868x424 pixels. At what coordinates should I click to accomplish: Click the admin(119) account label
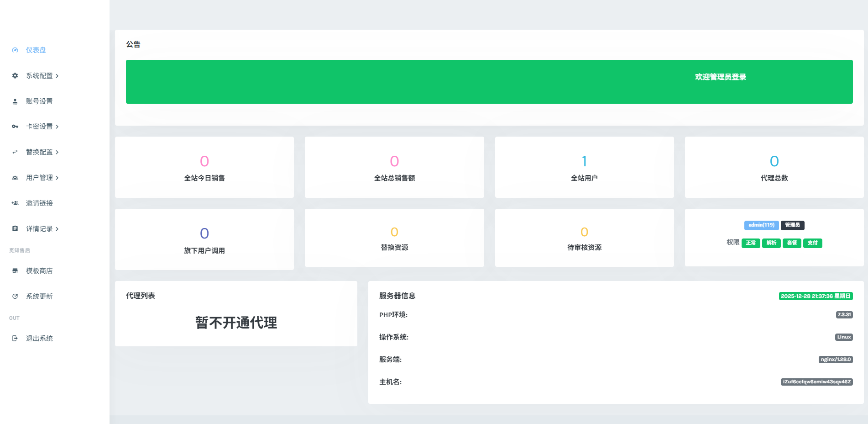coord(761,225)
